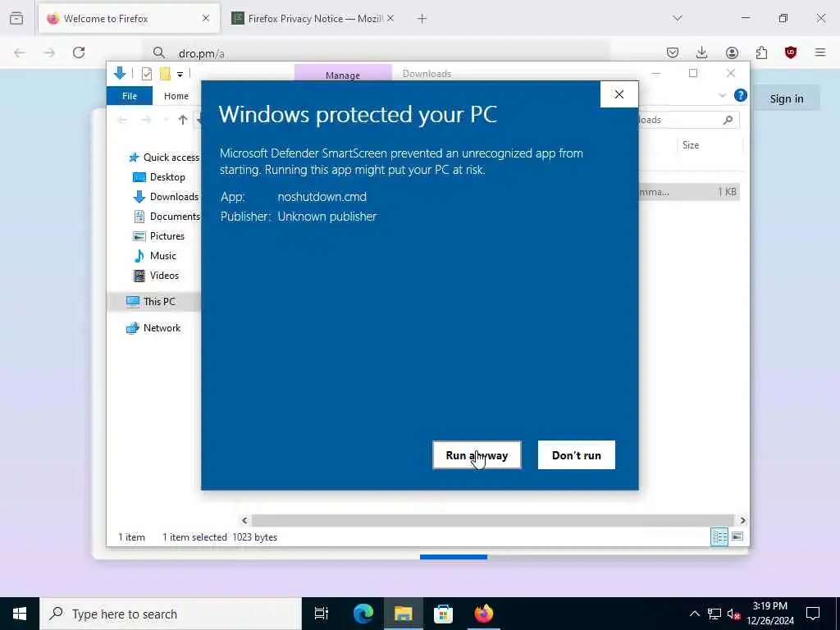Open Task View on taskbar
The width and height of the screenshot is (840, 630).
tap(322, 614)
